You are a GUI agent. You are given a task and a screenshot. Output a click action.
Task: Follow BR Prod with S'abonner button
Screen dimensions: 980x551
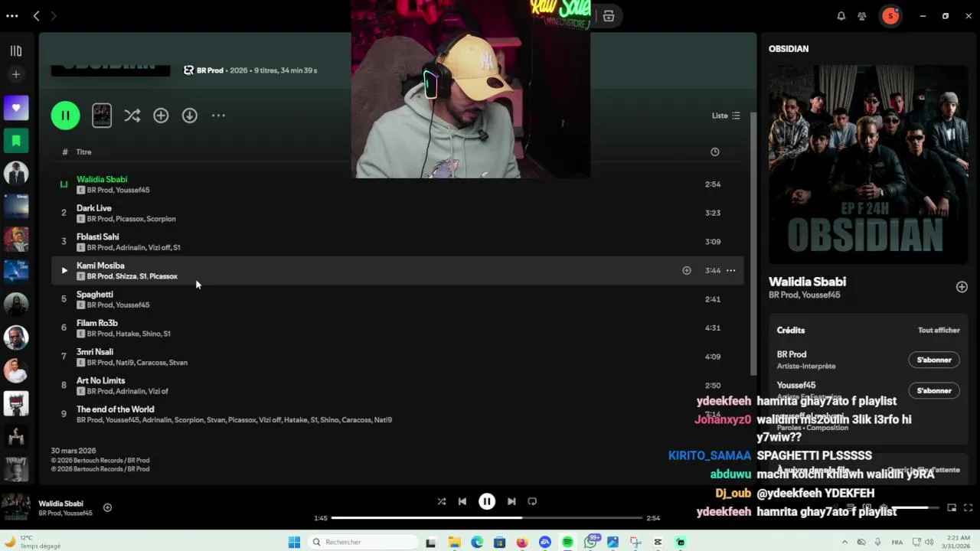coord(934,360)
